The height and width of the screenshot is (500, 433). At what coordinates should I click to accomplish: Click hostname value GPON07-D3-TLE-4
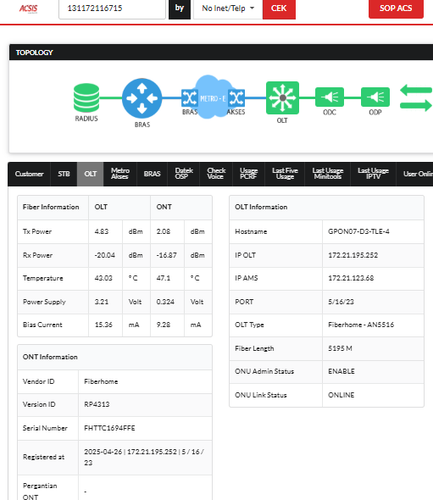pos(359,231)
